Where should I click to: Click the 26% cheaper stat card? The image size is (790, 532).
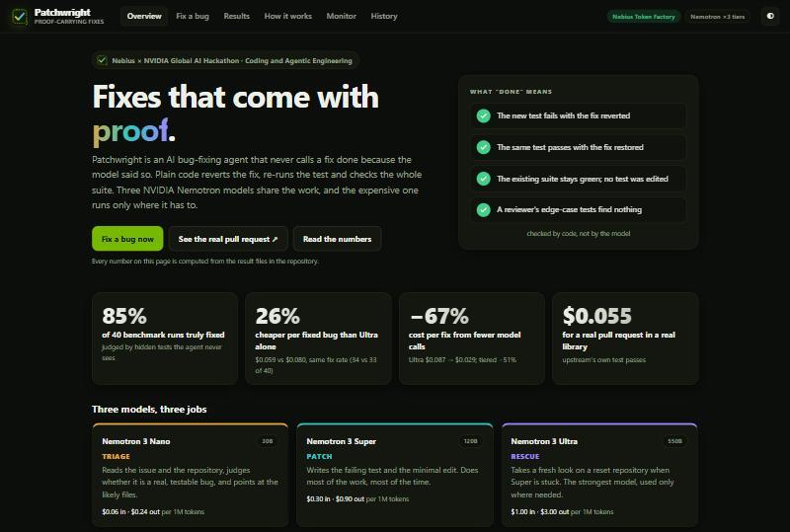tap(318, 339)
